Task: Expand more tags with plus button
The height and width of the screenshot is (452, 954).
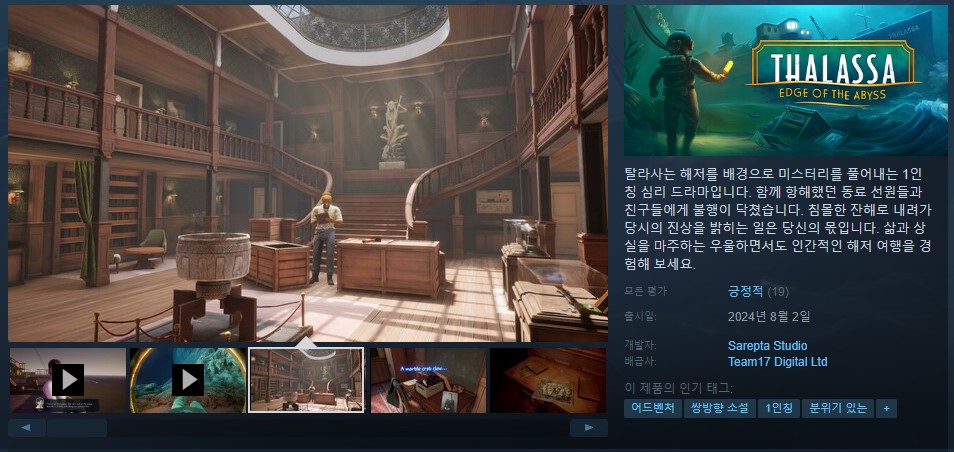Action: (x=886, y=409)
